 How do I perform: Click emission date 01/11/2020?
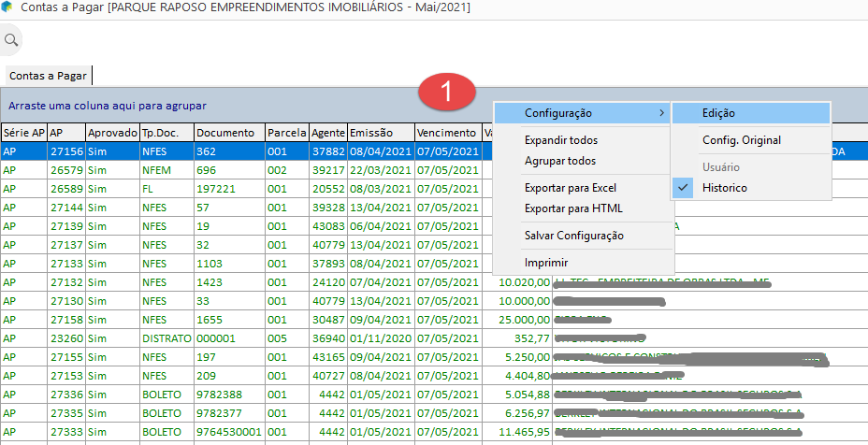(382, 338)
